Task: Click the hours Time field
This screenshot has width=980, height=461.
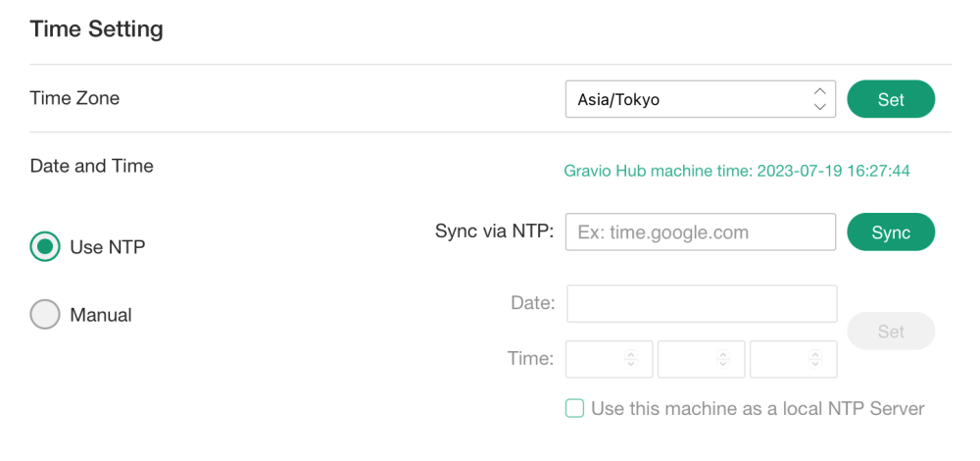Action: [598, 359]
